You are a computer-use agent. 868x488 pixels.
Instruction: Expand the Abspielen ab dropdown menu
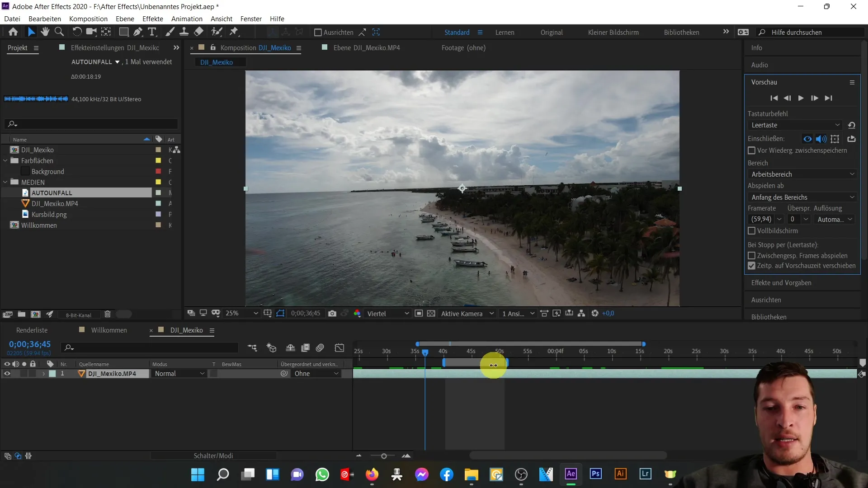[x=802, y=197]
